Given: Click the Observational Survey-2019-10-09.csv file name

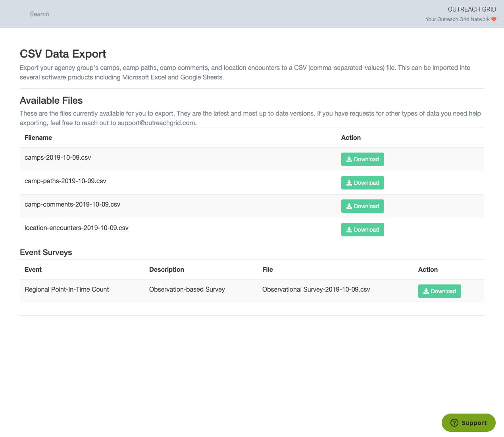Looking at the screenshot, I should coord(316,289).
